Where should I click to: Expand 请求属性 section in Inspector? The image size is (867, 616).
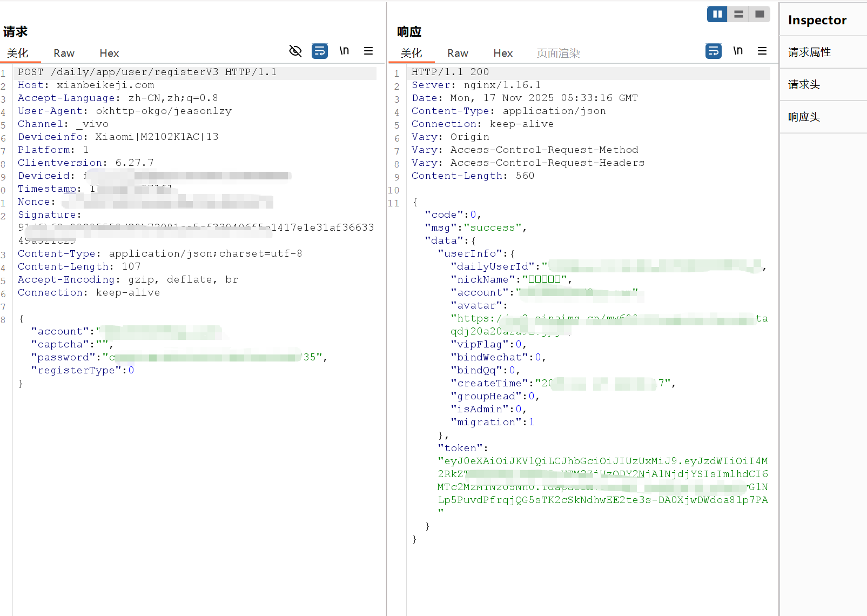coord(809,52)
